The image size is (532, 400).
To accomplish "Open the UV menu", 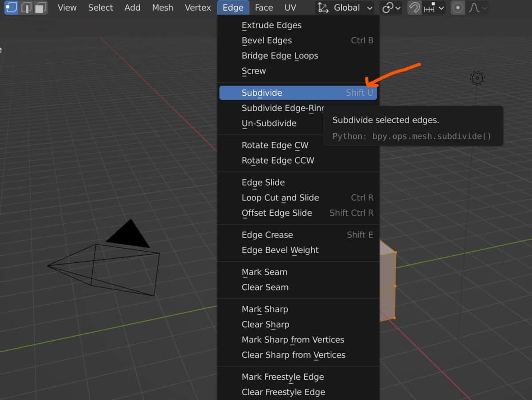I will pos(290,8).
